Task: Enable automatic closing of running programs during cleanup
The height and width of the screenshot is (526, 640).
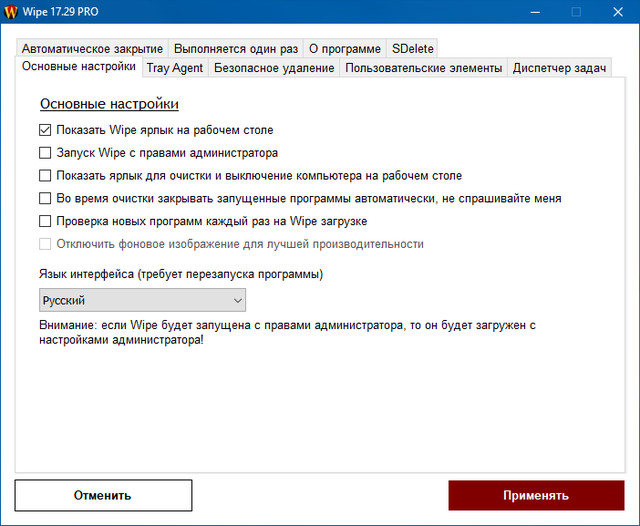Action: (45, 198)
